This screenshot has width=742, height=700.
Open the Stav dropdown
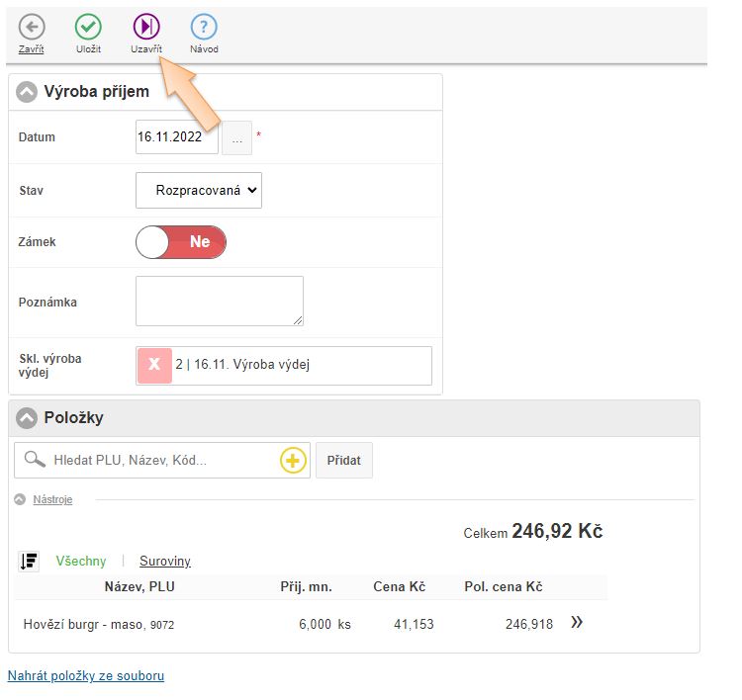199,190
